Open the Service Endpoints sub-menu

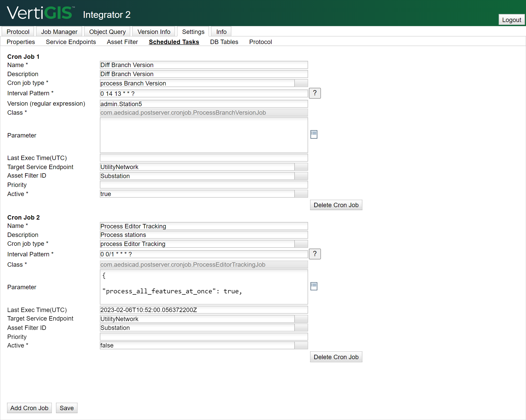pos(71,42)
